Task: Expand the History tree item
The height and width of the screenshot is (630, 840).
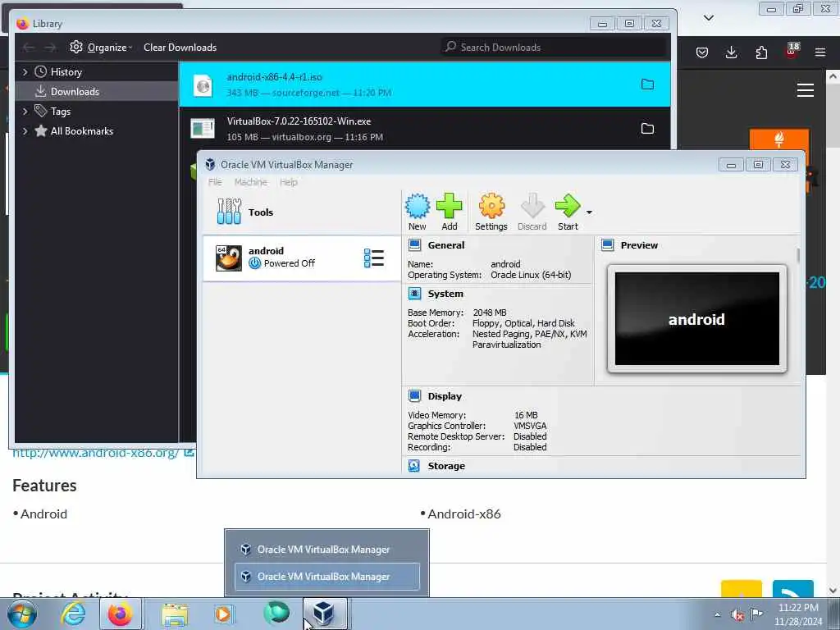Action: tap(25, 72)
